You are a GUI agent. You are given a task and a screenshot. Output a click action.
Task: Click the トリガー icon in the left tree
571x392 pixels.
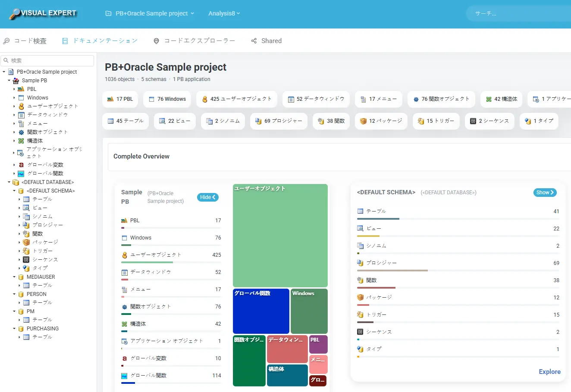[26, 251]
